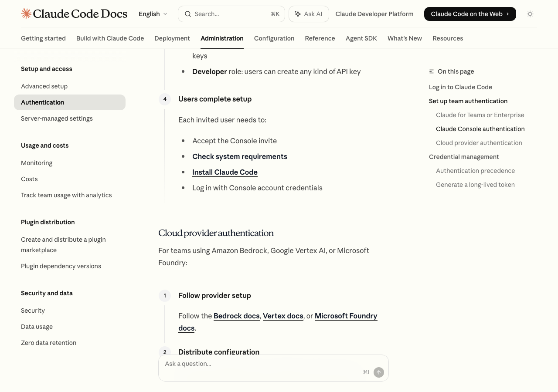The image size is (558, 392).
Task: Follow the Check system requirements link
Action: tap(239, 156)
